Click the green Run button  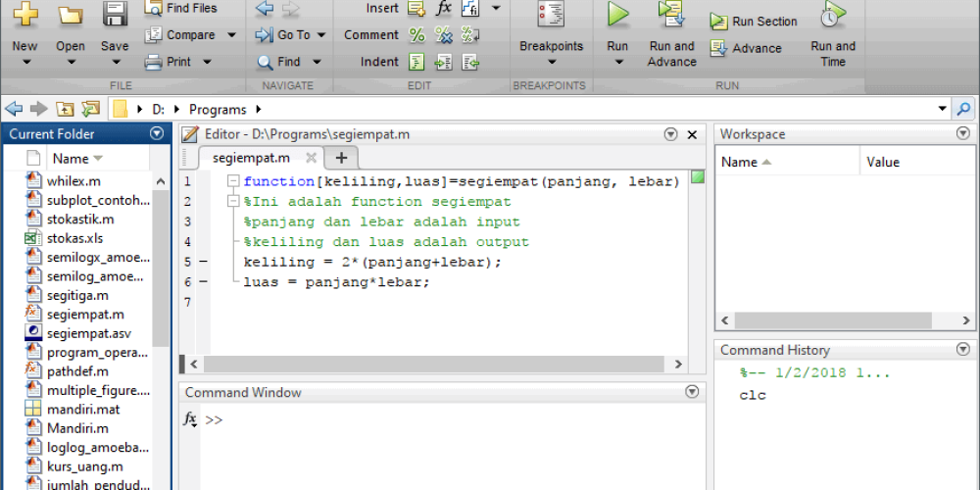(617, 16)
